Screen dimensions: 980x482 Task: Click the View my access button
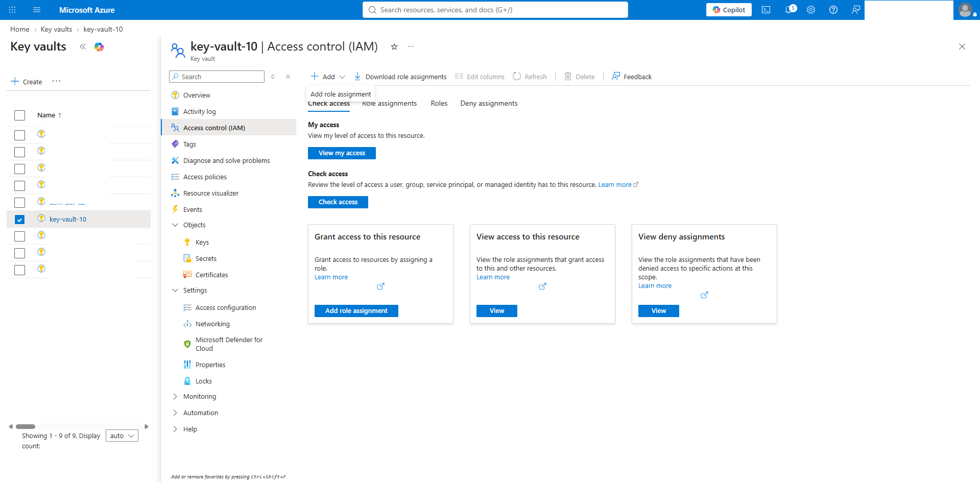(x=342, y=153)
